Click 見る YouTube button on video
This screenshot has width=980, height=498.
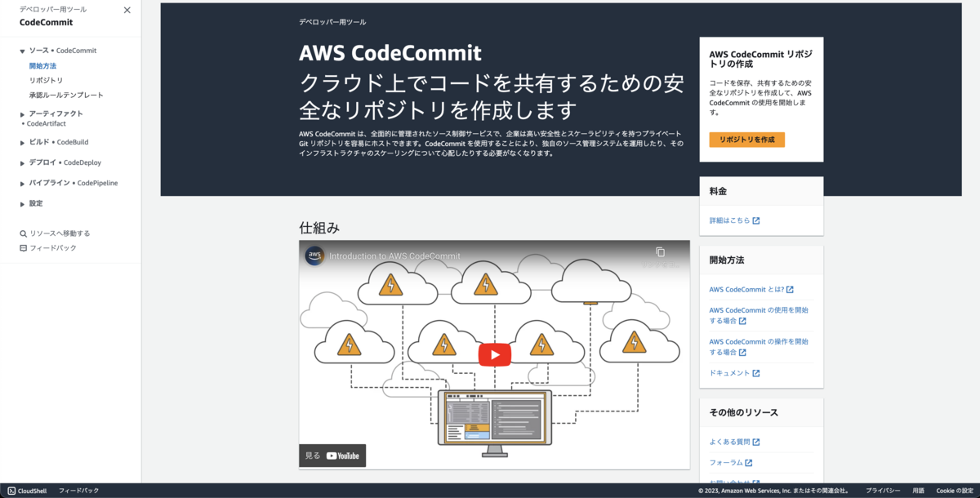pyautogui.click(x=332, y=456)
